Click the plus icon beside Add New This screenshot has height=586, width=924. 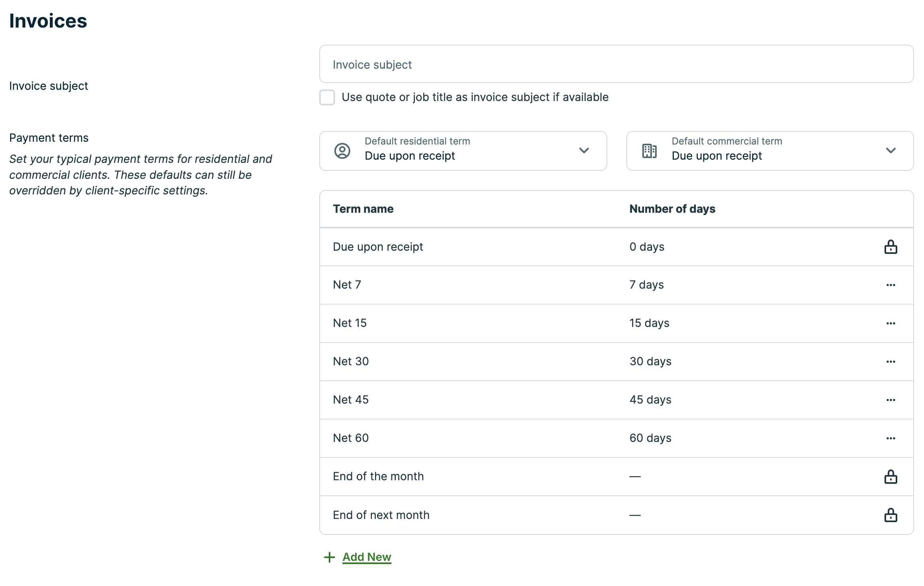pos(329,557)
